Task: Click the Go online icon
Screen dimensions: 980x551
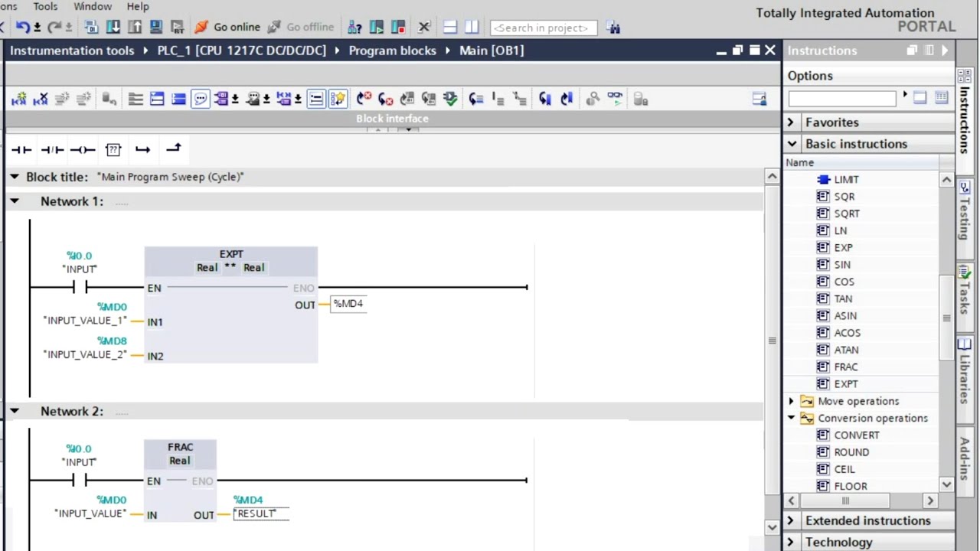Action: [x=201, y=28]
